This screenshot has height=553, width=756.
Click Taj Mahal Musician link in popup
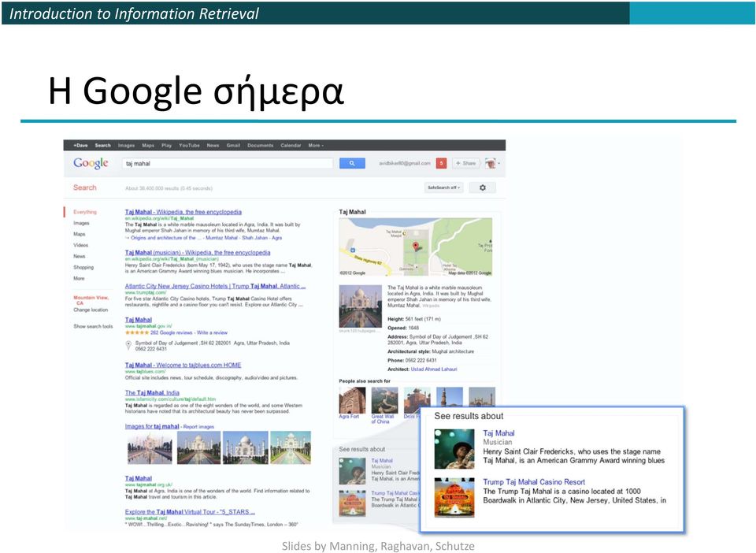(498, 433)
